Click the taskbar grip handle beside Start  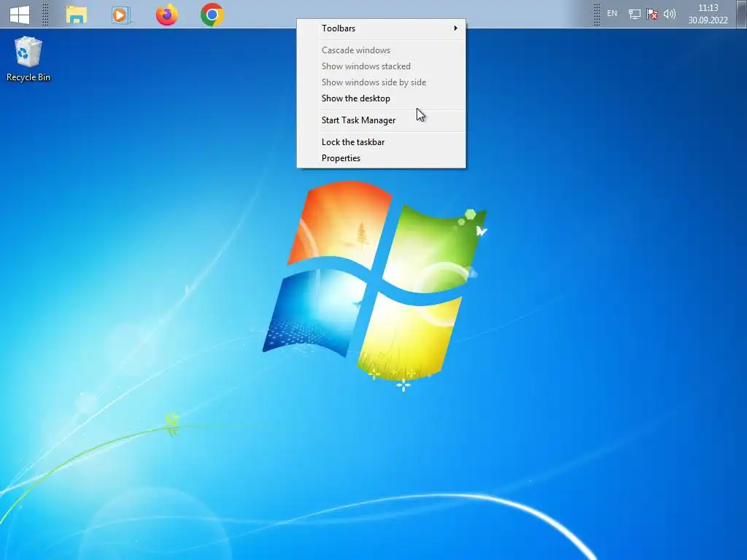(45, 15)
